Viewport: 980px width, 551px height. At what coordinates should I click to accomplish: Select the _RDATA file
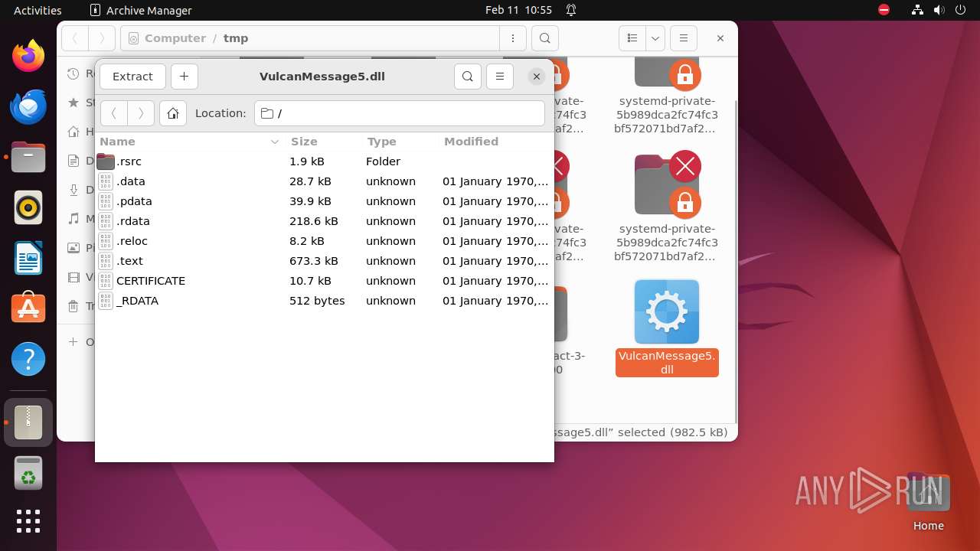(324, 301)
